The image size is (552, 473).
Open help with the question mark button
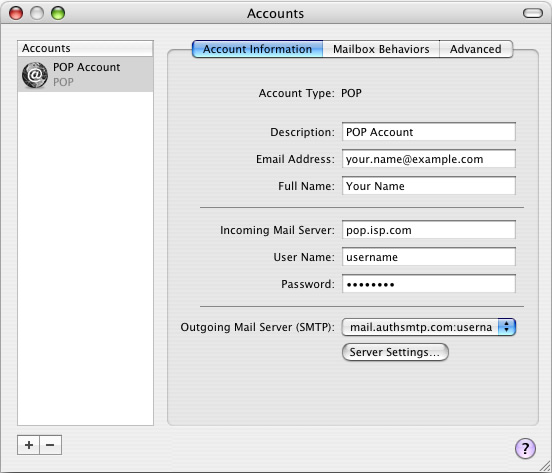525,448
